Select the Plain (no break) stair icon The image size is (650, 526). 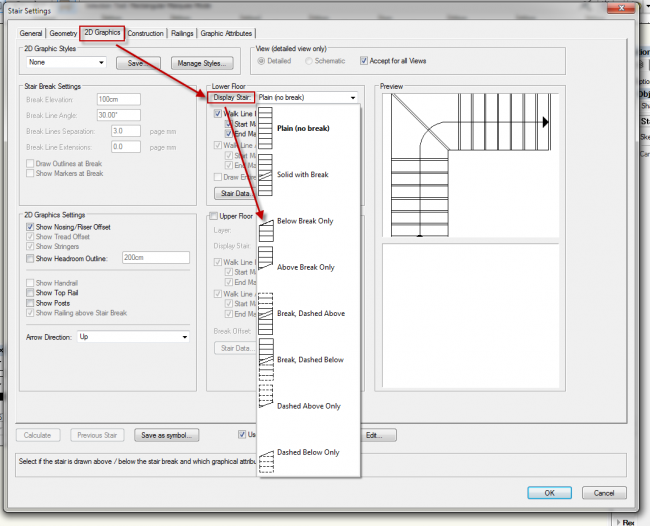point(266,128)
